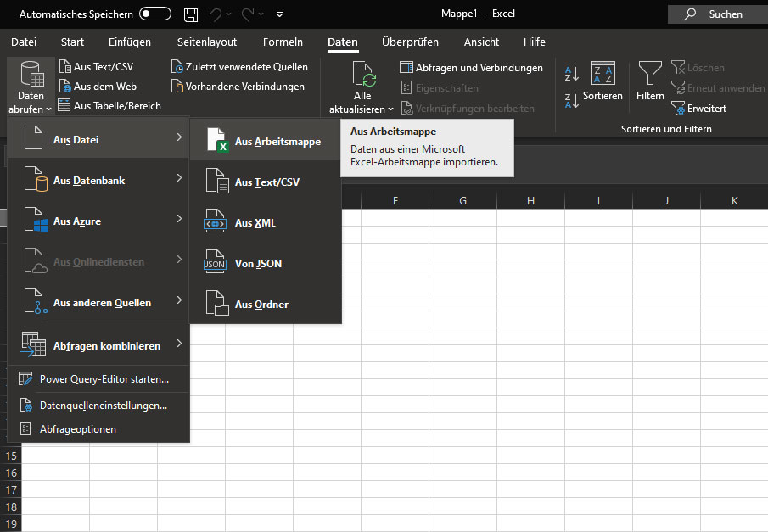Select row 18 header
Image resolution: width=768 pixels, height=532 pixels.
click(11, 507)
